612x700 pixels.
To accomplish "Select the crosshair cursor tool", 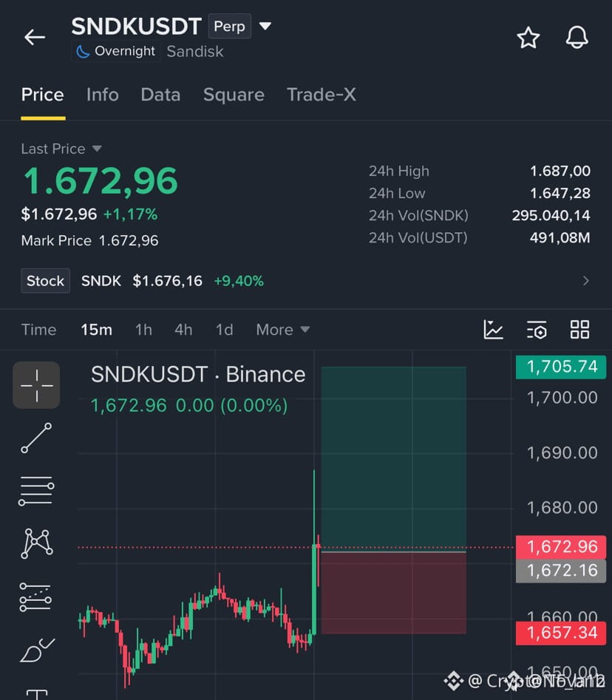I will [36, 385].
